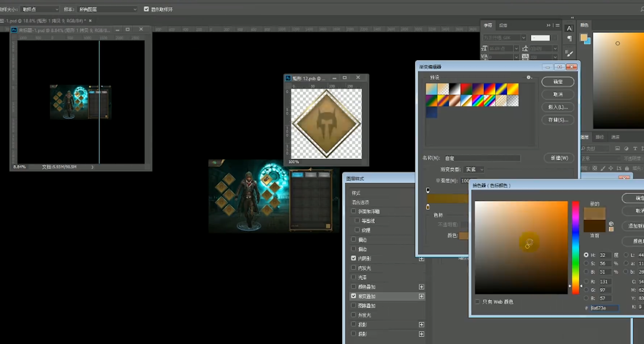Screen dimensions: 644x344
Task: Click adjustment layer filter icon in Layers
Action: [x=626, y=148]
